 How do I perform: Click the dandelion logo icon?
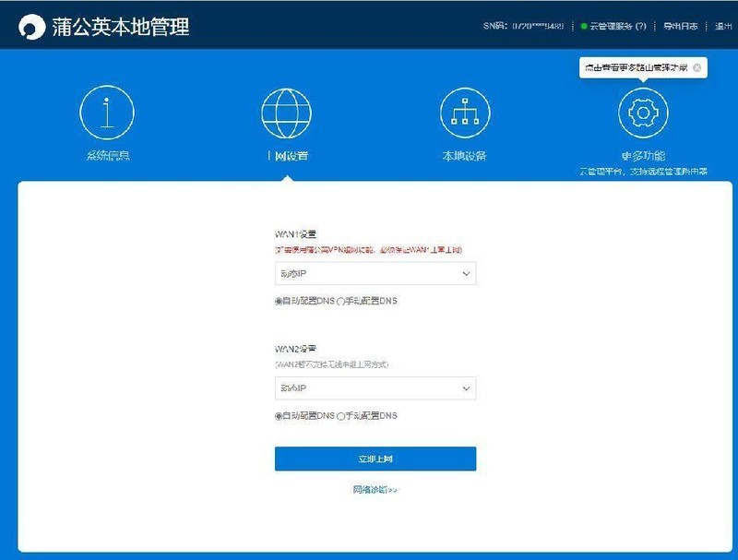click(x=34, y=29)
